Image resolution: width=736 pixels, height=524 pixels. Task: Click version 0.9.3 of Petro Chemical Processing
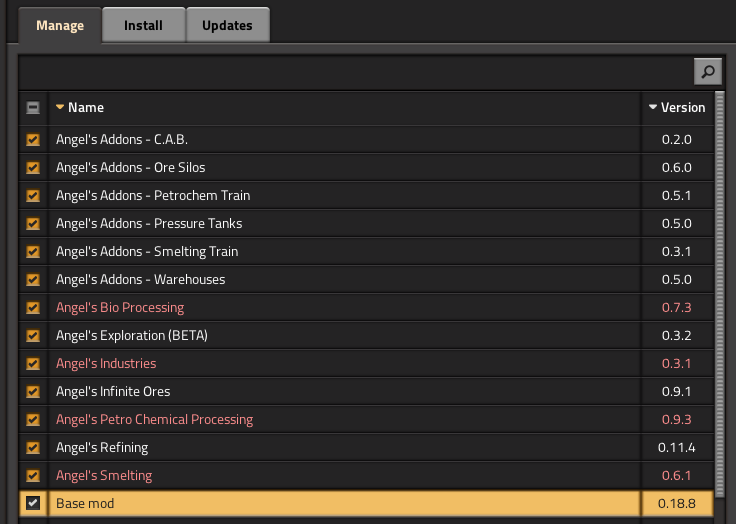[676, 419]
